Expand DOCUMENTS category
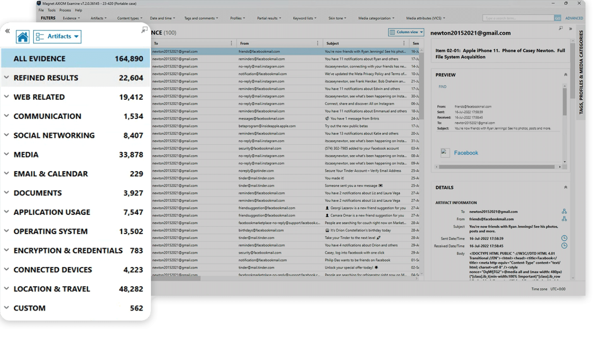The width and height of the screenshot is (595, 364). pos(6,192)
